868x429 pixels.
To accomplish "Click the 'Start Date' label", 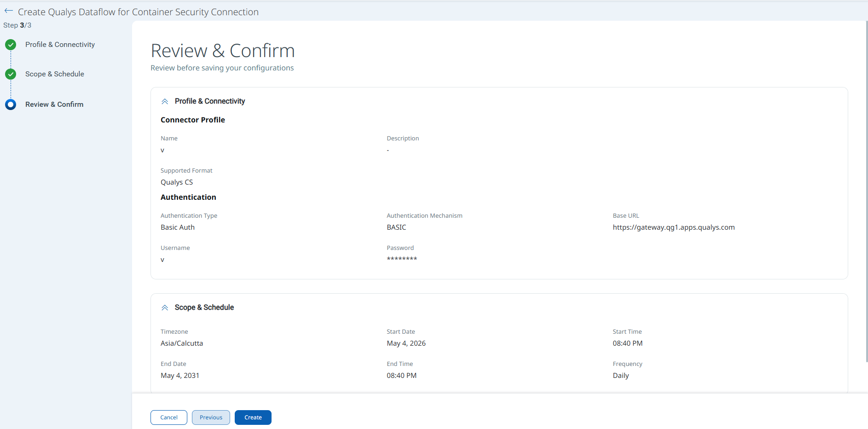I will point(401,331).
